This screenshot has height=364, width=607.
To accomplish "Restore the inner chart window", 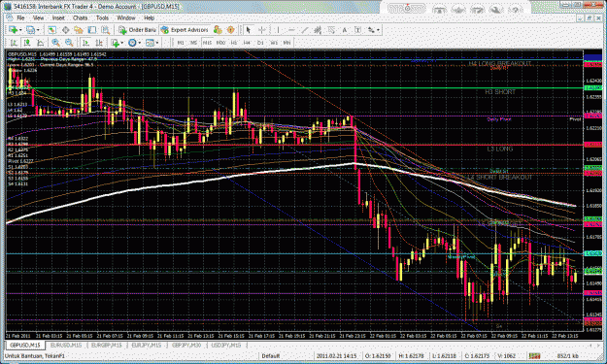I will pyautogui.click(x=590, y=18).
